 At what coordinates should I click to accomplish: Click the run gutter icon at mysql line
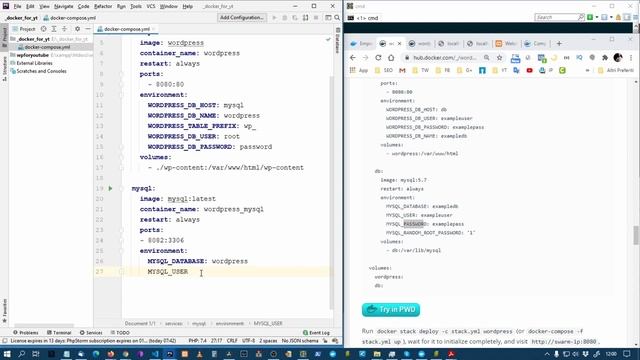110,189
